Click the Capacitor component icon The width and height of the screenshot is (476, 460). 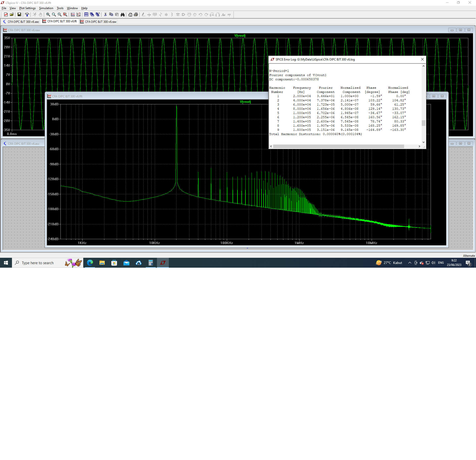coord(166,15)
